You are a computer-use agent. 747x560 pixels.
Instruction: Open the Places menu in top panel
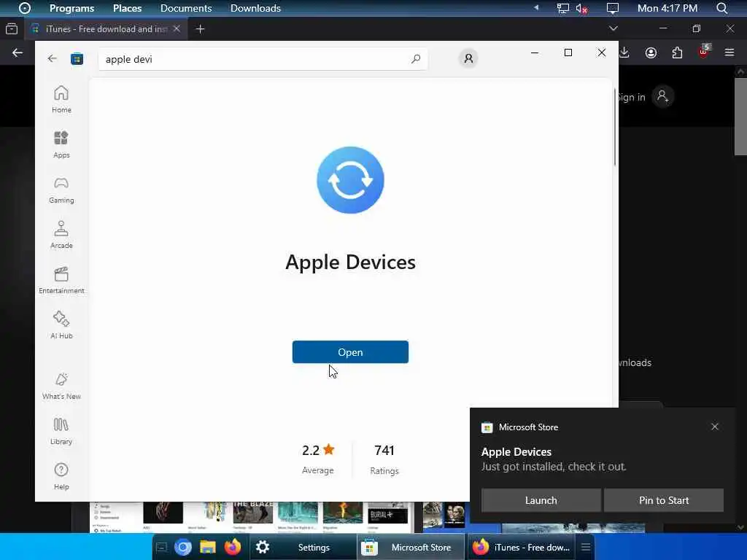(127, 8)
